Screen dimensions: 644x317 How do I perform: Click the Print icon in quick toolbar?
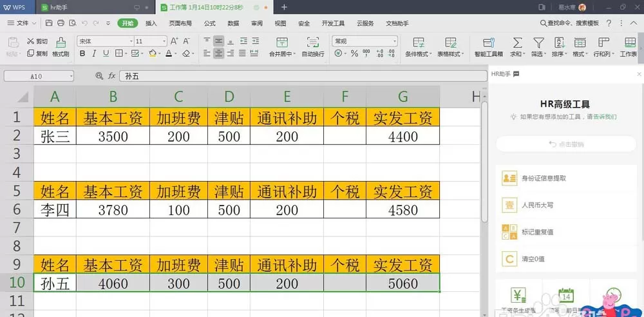click(61, 23)
